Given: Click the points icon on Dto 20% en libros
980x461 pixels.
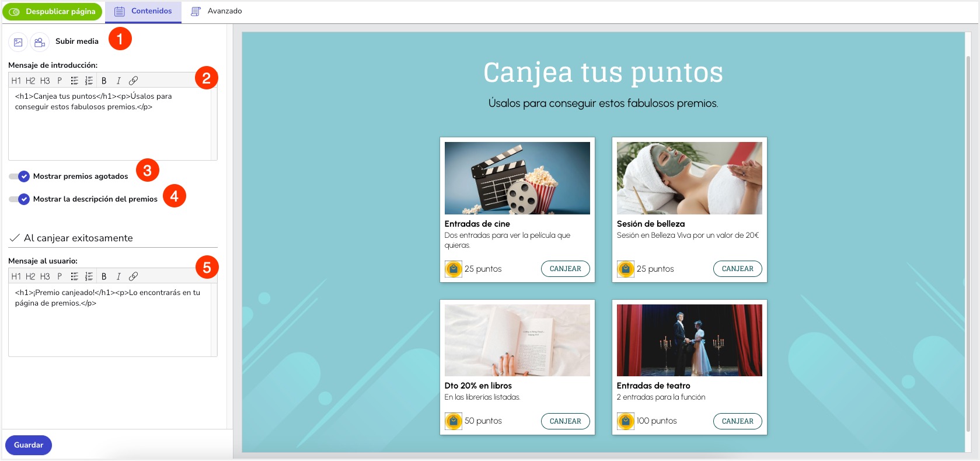Looking at the screenshot, I should click(454, 421).
